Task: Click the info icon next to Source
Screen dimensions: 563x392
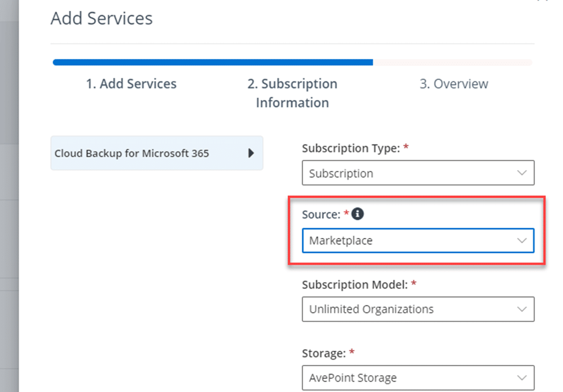Action: [x=357, y=214]
